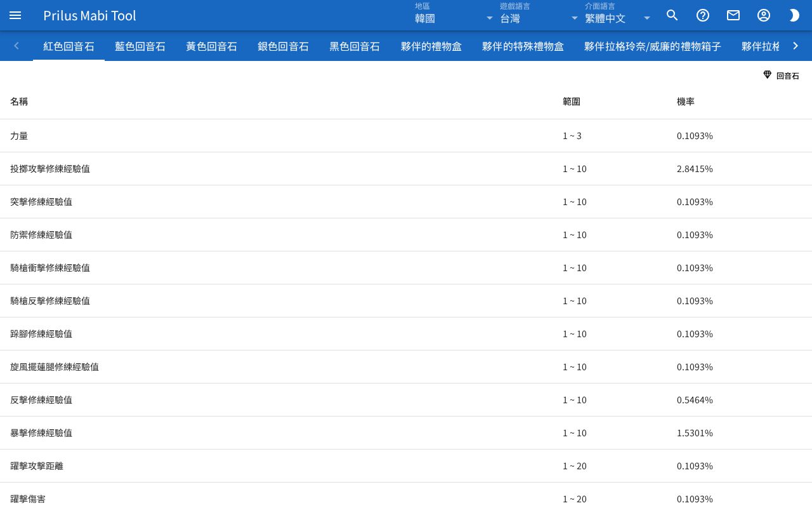Click the 回音石 label button
Viewport: 812px width, 508px height.
coord(781,76)
